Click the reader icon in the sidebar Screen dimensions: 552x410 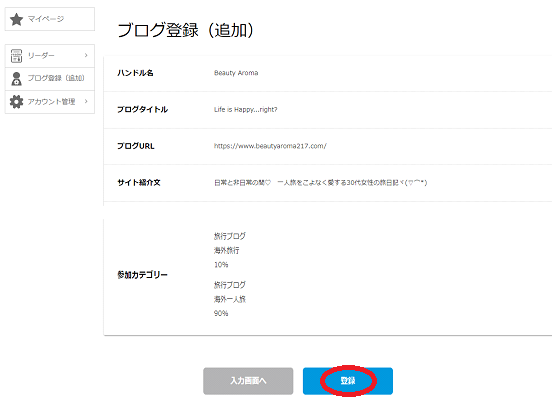click(16, 56)
